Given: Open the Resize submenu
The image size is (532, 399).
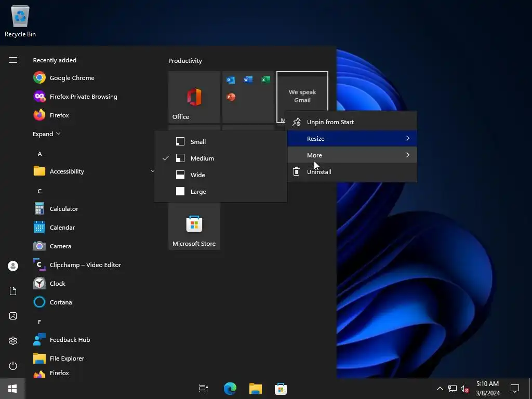Looking at the screenshot, I should point(352,138).
